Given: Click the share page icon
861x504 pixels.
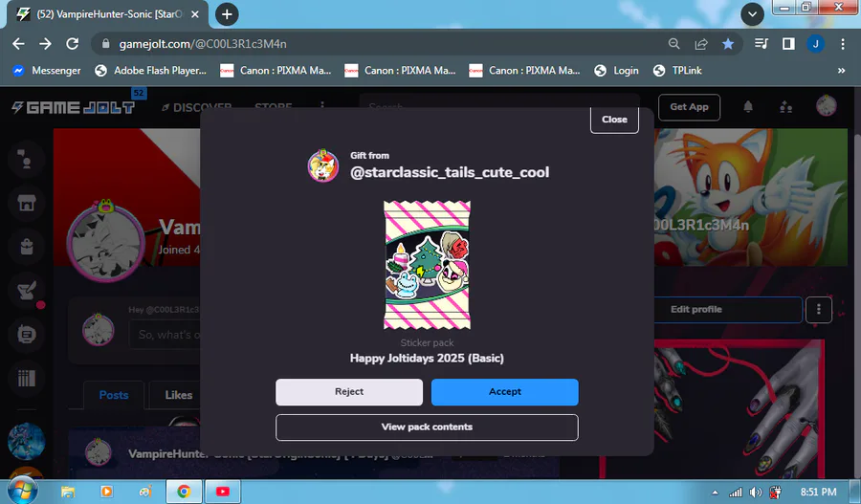Looking at the screenshot, I should click(701, 44).
